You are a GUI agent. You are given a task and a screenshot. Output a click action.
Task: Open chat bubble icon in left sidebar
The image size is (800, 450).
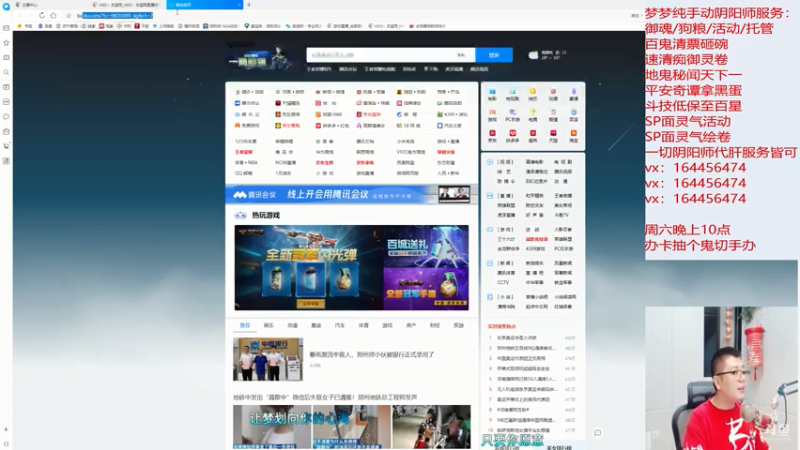(x=6, y=116)
